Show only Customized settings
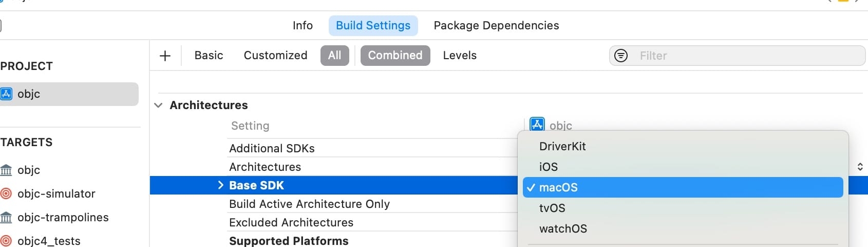Image resolution: width=868 pixels, height=247 pixels. coord(275,56)
